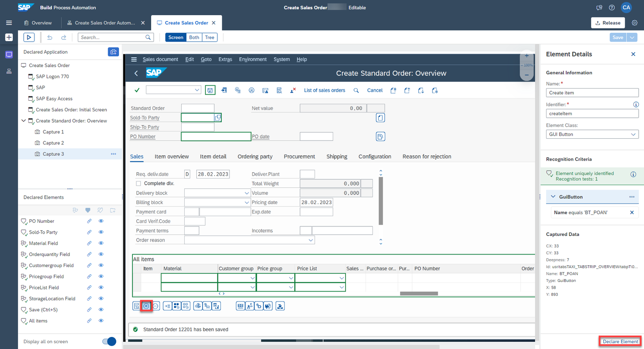Open the Save button dropdown arrow

(x=632, y=38)
